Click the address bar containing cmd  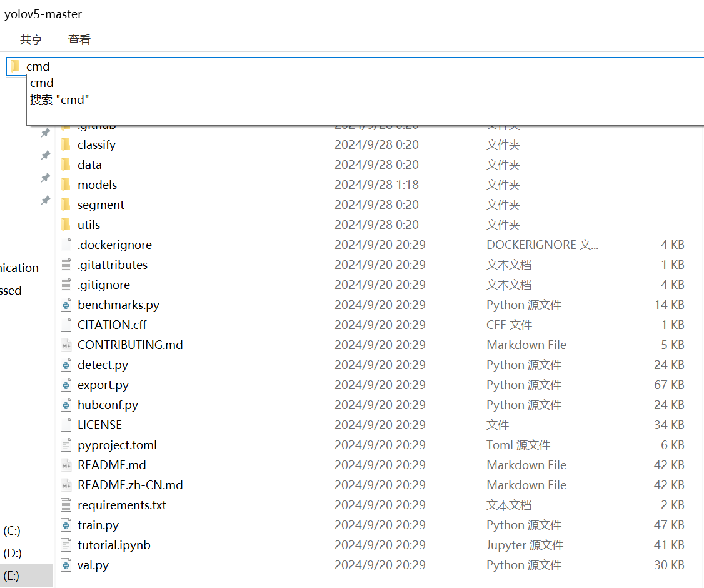355,66
